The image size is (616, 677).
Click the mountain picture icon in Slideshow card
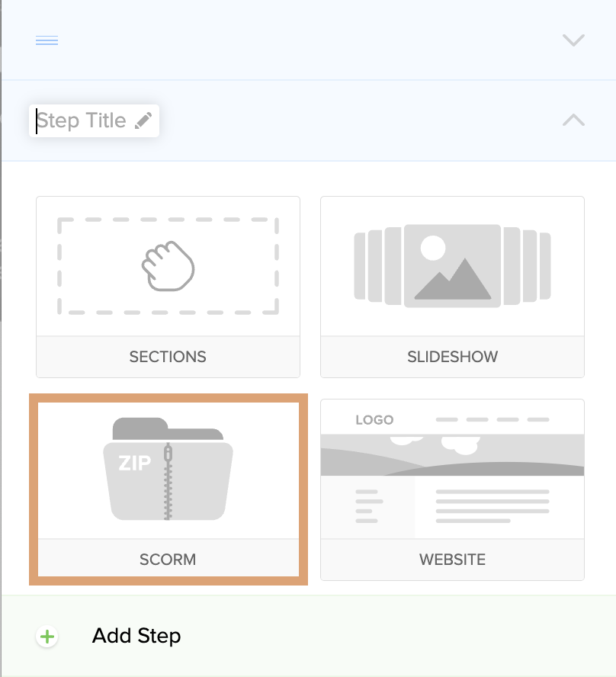(452, 265)
